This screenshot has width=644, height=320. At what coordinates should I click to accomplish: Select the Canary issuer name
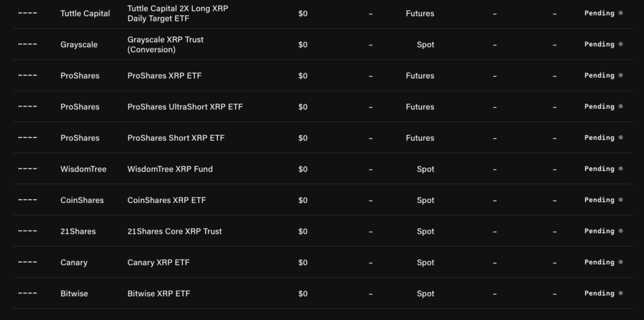(x=74, y=263)
